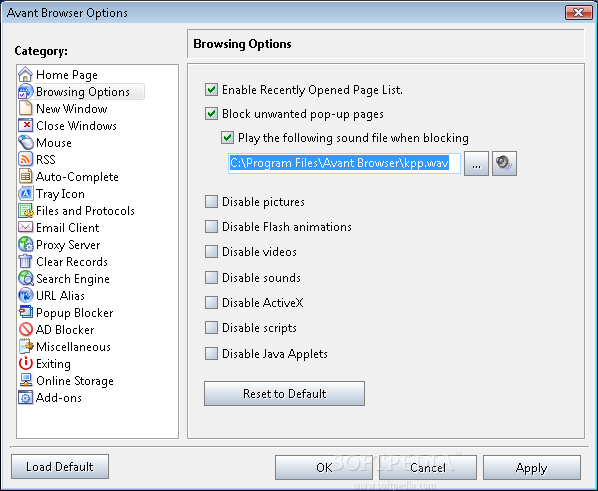Click the Apply button
Image resolution: width=598 pixels, height=491 pixels.
532,467
